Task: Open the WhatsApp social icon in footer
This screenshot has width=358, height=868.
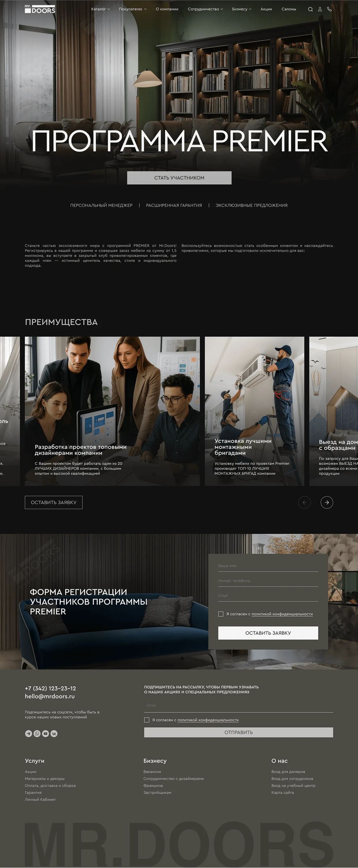Action: (x=37, y=734)
